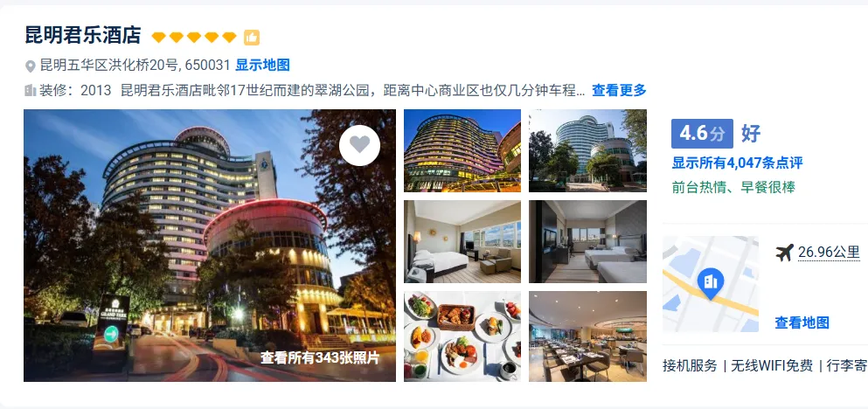View all 343 photos
This screenshot has height=409, width=868.
[320, 358]
